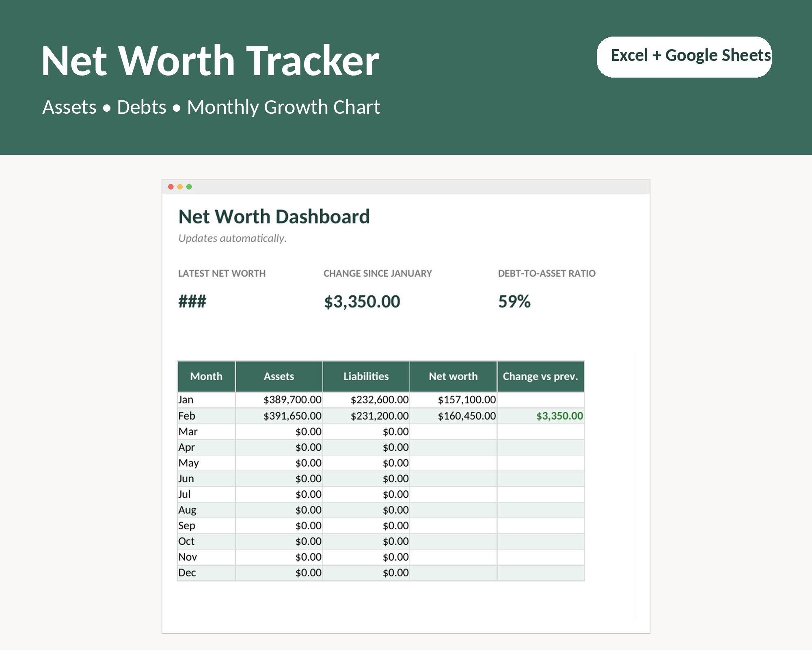Image resolution: width=812 pixels, height=650 pixels.
Task: Click the 59% debt-to-asset ratio value
Action: point(514,301)
